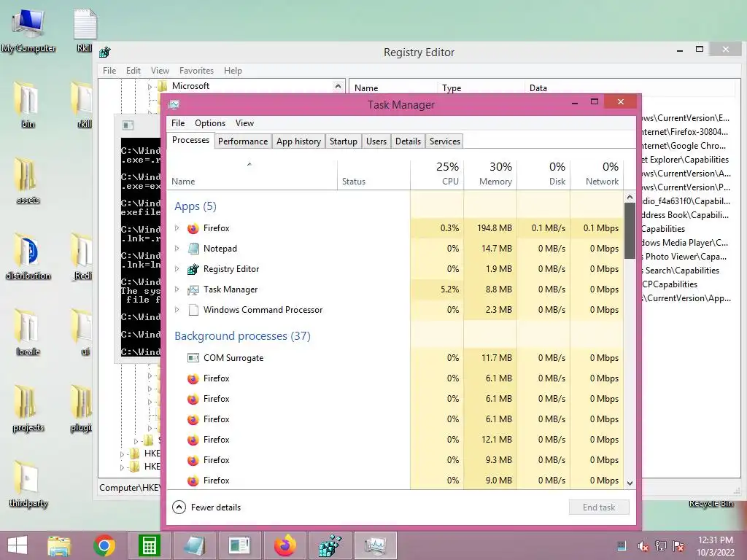Select the thirdparty folder on desktop
This screenshot has height=560, width=747.
tap(28, 484)
